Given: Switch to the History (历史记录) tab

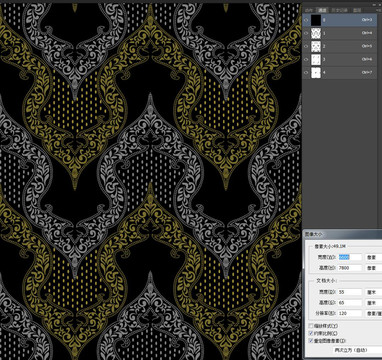Looking at the screenshot, I should [340, 10].
